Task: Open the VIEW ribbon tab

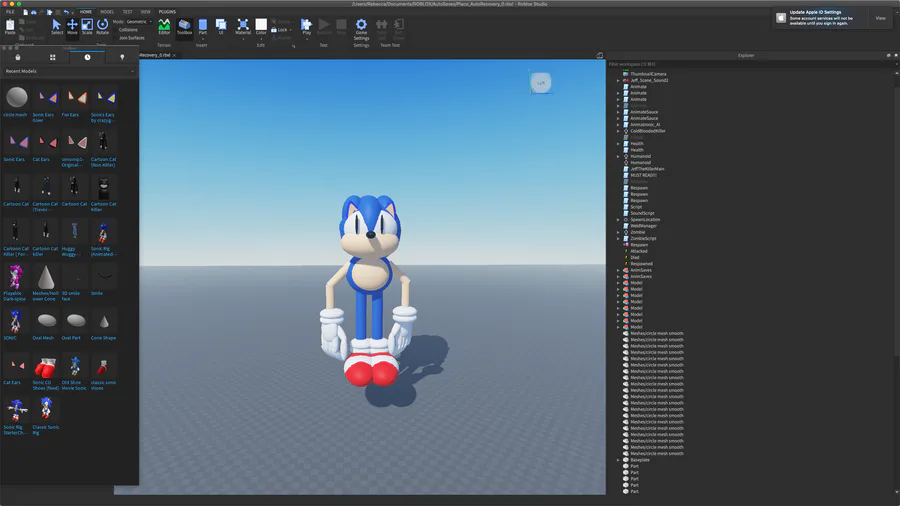Action: [x=146, y=11]
